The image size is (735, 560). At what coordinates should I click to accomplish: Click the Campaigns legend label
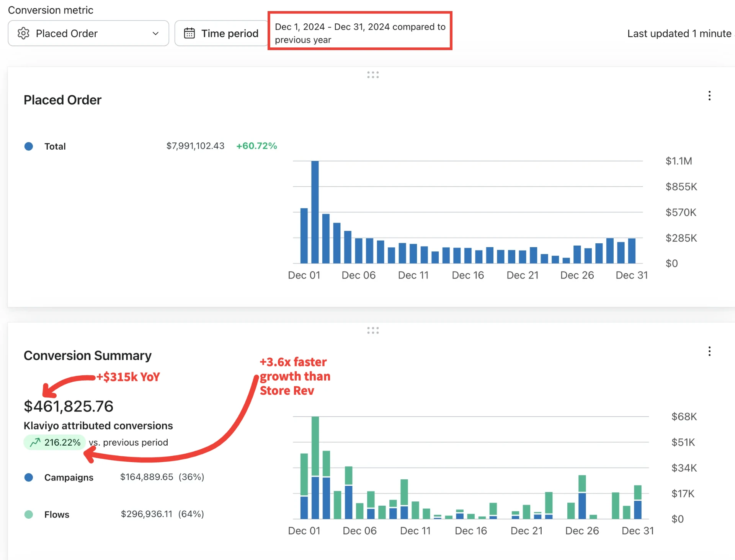pyautogui.click(x=69, y=477)
